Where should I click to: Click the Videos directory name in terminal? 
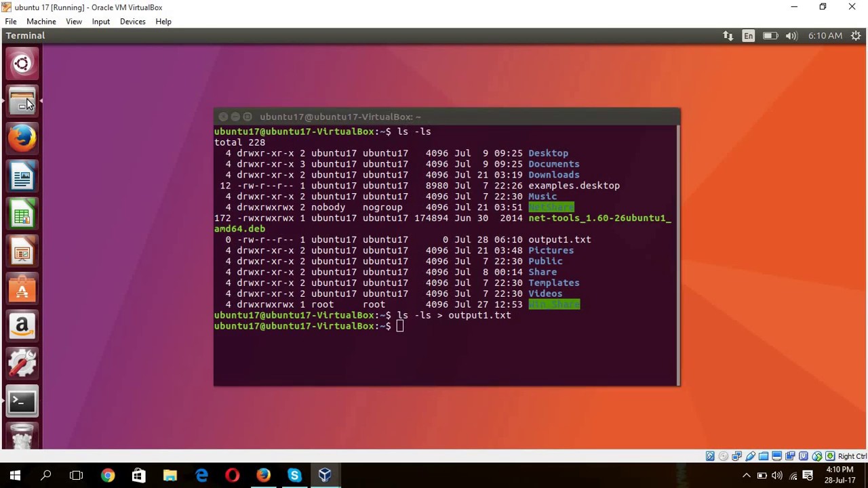[545, 294]
